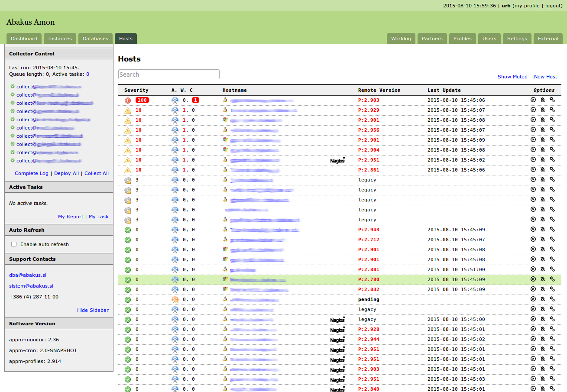Select the Hosts tab
The height and width of the screenshot is (392, 567).
click(126, 38)
